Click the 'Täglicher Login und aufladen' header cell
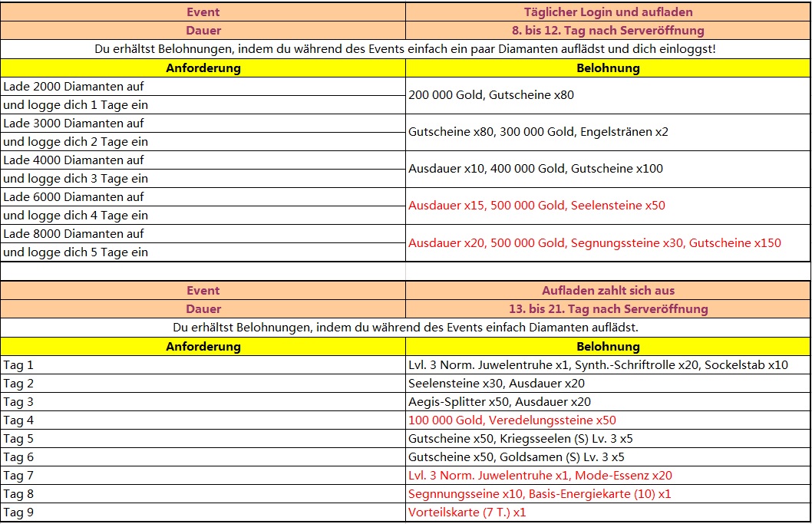This screenshot has height=524, width=812. point(608,12)
